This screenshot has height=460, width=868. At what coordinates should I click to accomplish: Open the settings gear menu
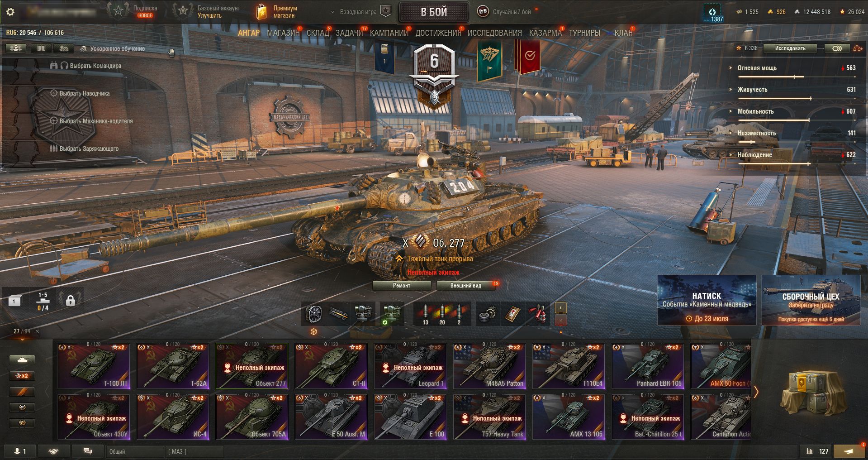point(10,12)
